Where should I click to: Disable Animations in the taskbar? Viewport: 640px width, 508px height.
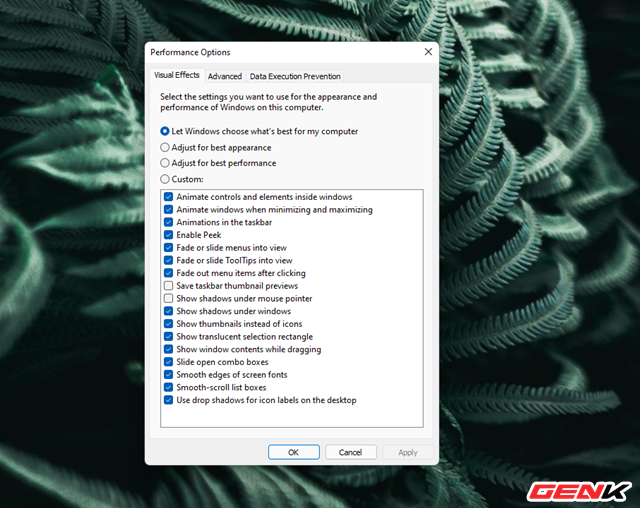coord(169,222)
